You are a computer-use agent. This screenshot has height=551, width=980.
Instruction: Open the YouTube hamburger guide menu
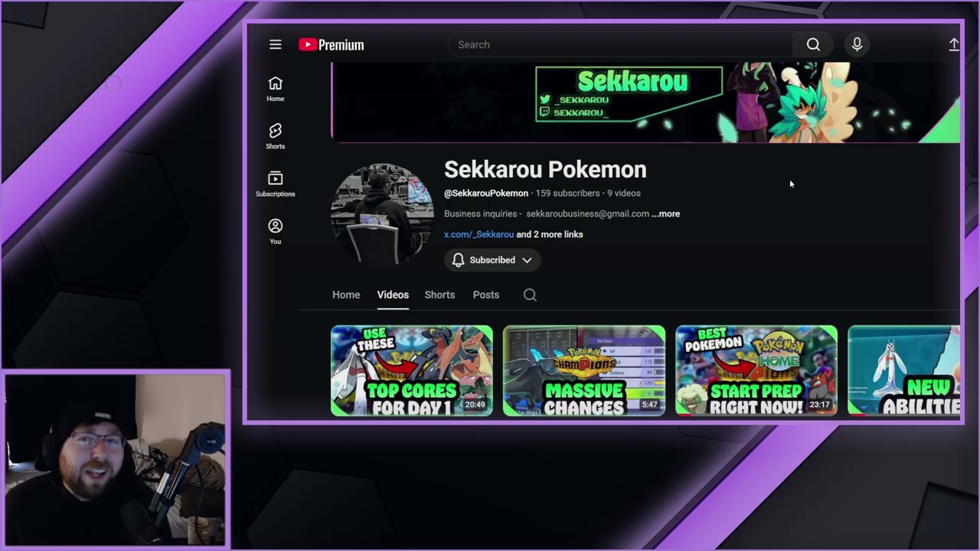click(276, 44)
